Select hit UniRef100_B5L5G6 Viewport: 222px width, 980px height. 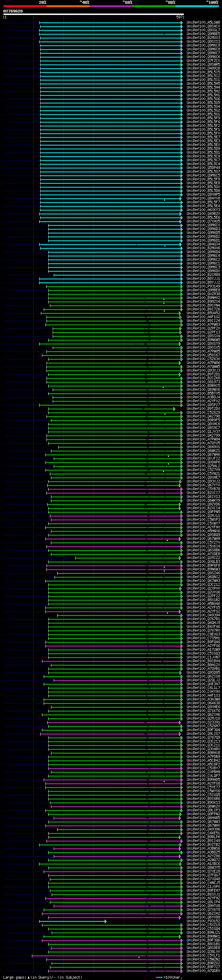203,99
